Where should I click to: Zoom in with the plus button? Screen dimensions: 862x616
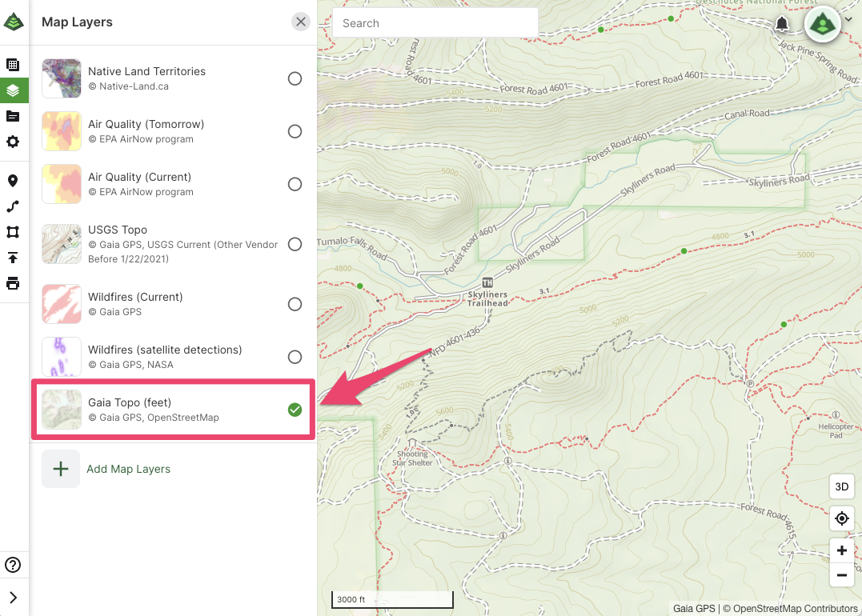pos(842,550)
